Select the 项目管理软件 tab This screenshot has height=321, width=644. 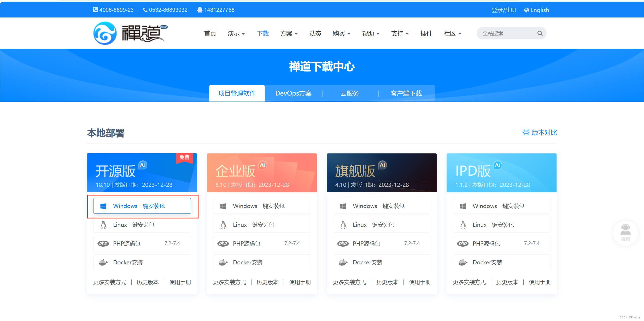pos(237,93)
